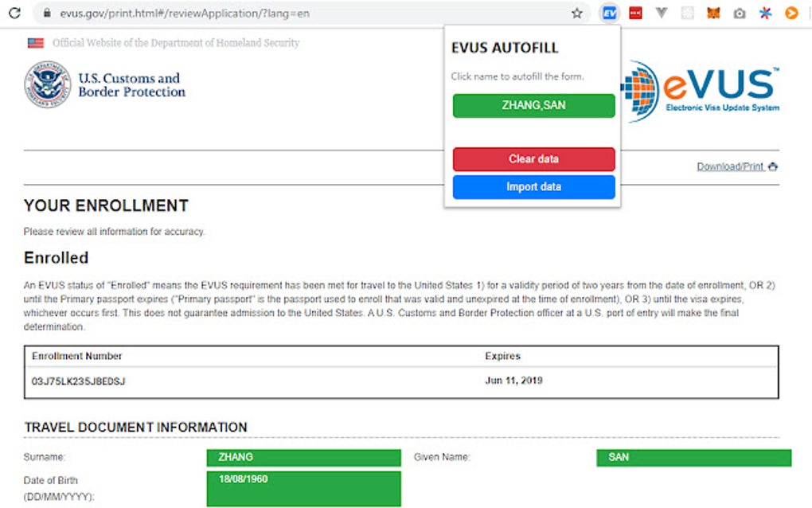Open the MetaMask fox extension
Viewport: 812px width, 508px height.
(712, 13)
